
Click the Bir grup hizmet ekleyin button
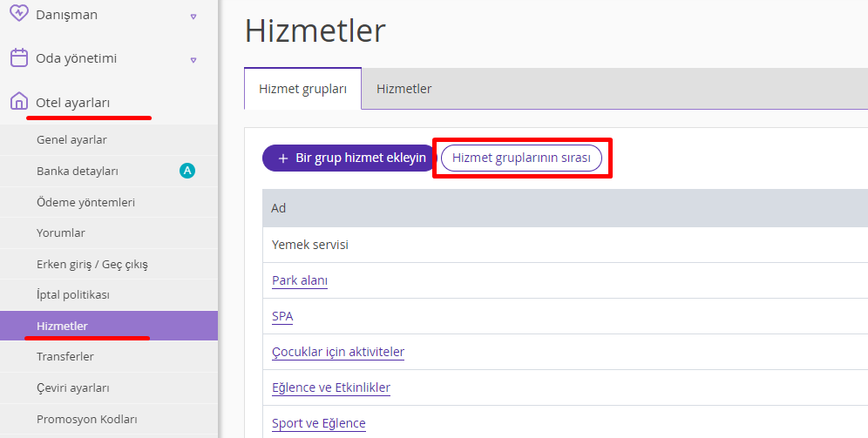[349, 158]
